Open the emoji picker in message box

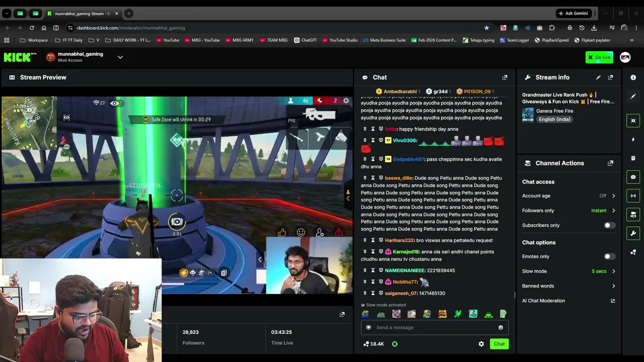(x=501, y=328)
